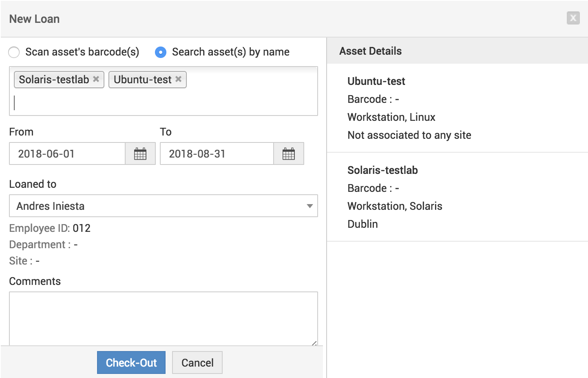Expand the Loaned to dropdown
The width and height of the screenshot is (588, 378).
point(163,206)
